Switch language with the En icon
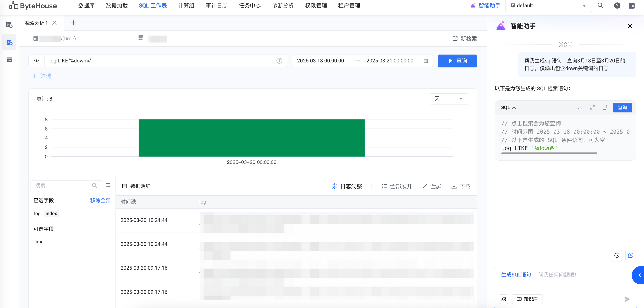This screenshot has width=644, height=308. click(x=632, y=5)
